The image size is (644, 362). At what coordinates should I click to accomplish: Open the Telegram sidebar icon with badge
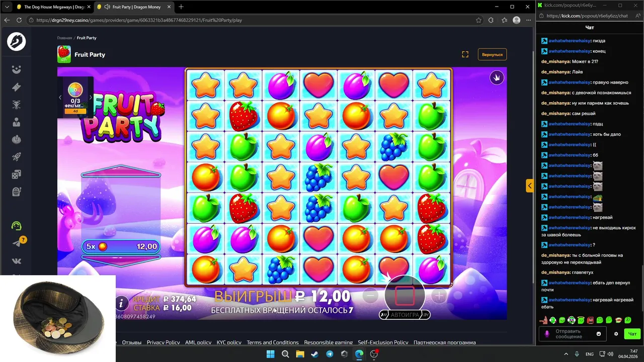18,243
